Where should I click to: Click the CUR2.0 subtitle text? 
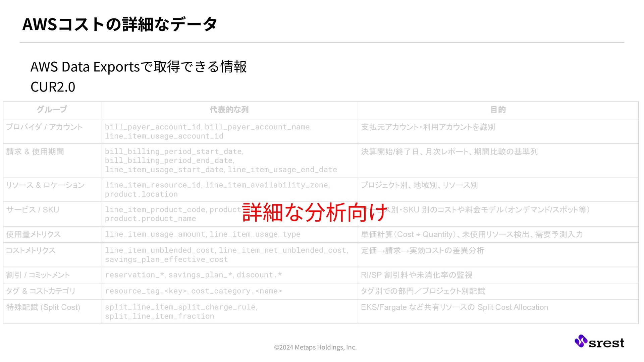tap(53, 87)
